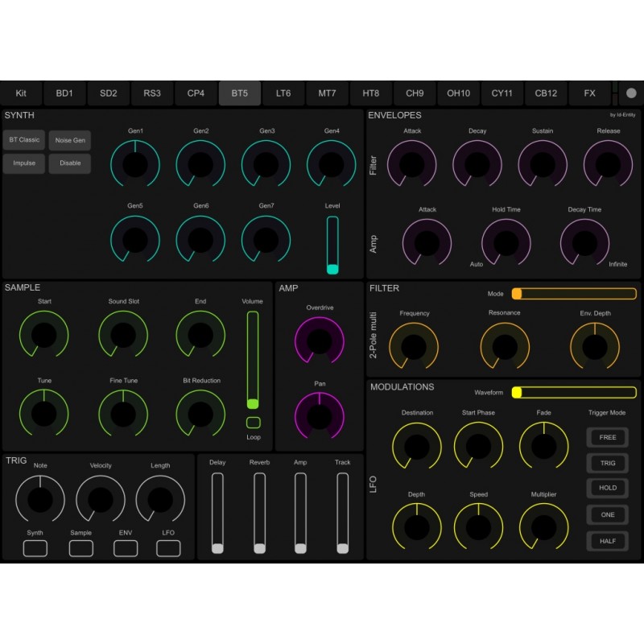This screenshot has height=644, width=644.
Task: Switch to the BD1 drum pad tab
Action: (64, 93)
